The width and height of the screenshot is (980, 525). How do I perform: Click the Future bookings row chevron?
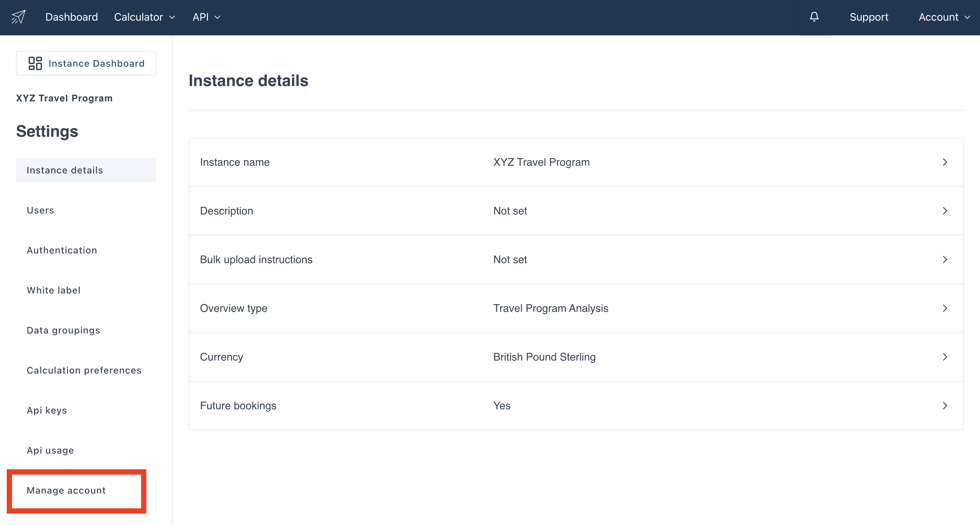(945, 406)
